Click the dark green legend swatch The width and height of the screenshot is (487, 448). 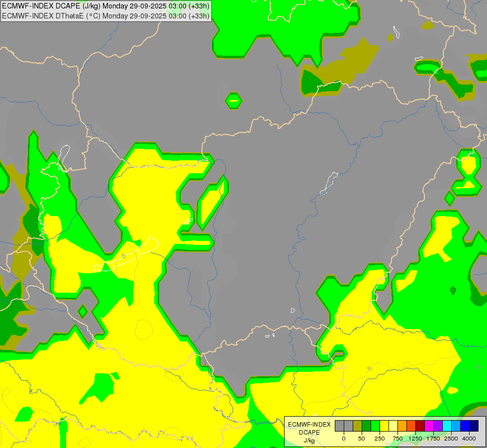pos(367,426)
